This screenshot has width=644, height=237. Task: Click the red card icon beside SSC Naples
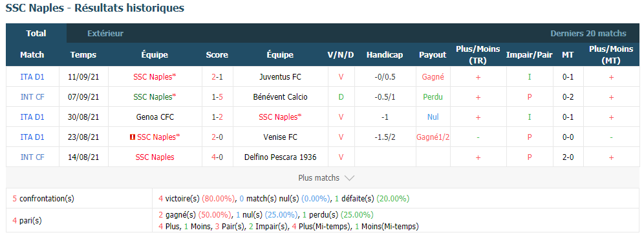click(x=132, y=137)
